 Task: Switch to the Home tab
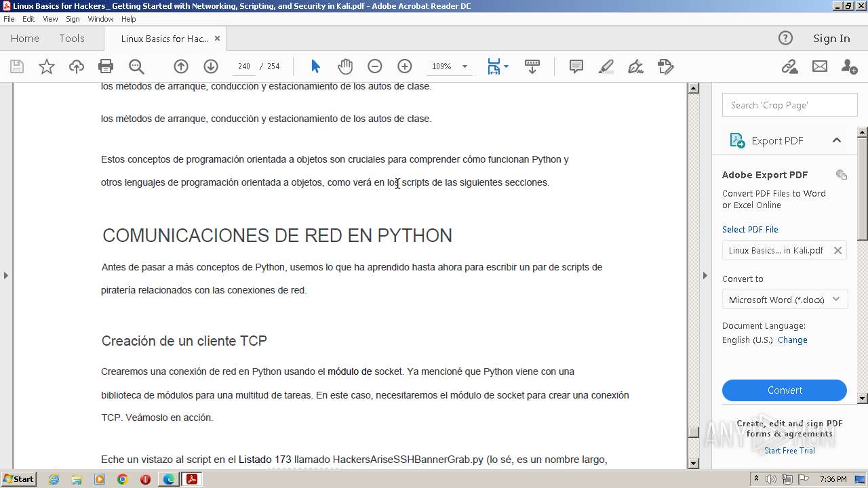click(25, 39)
